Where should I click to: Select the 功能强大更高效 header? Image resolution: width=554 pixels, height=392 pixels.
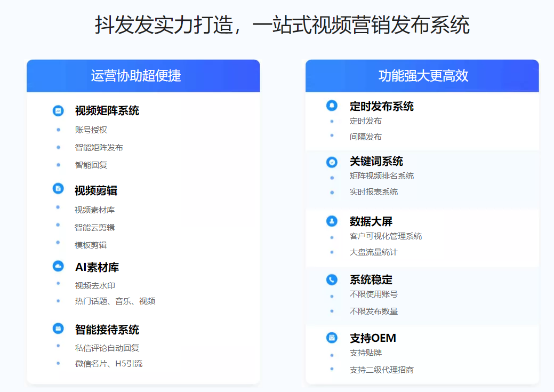422,76
